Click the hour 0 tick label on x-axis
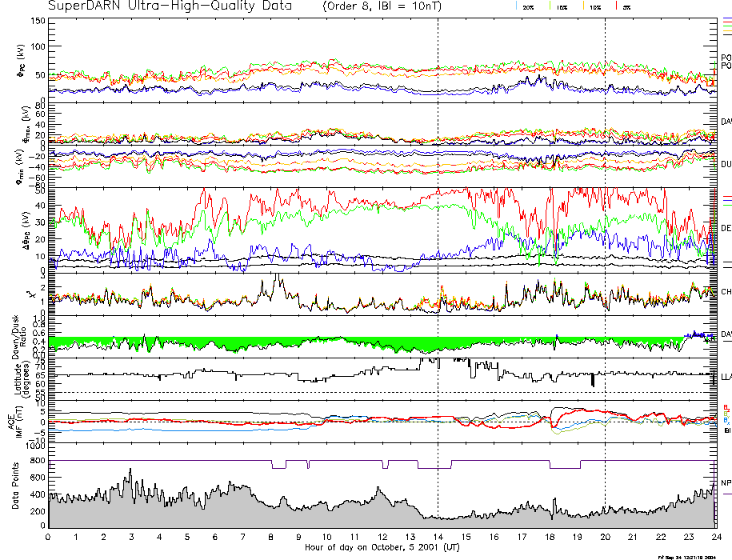Viewport: 732px width, 560px height. [x=49, y=537]
